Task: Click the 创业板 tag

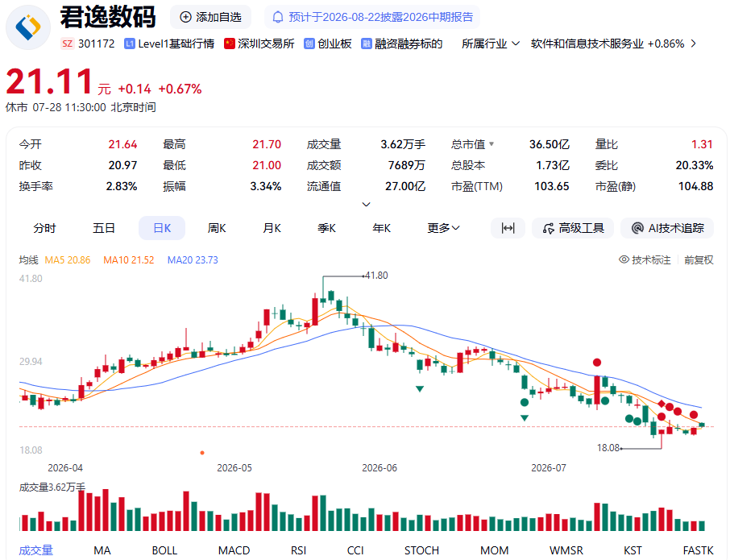Action: (x=328, y=44)
